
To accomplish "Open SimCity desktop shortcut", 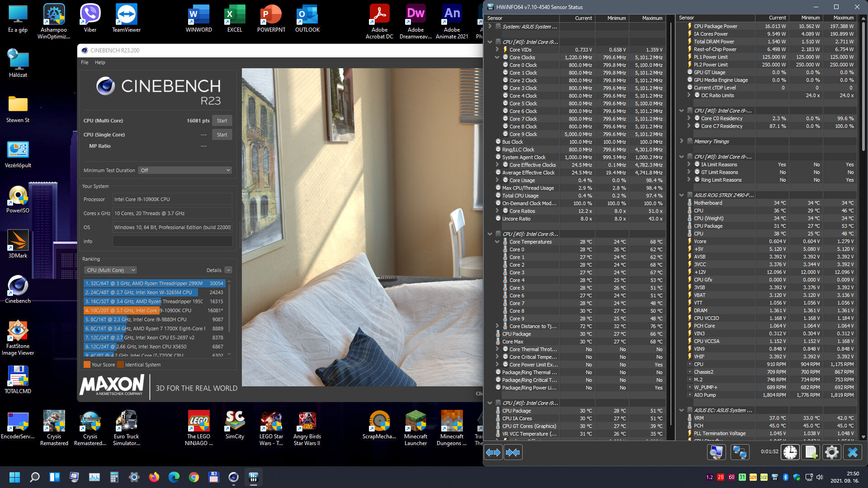I will point(235,425).
